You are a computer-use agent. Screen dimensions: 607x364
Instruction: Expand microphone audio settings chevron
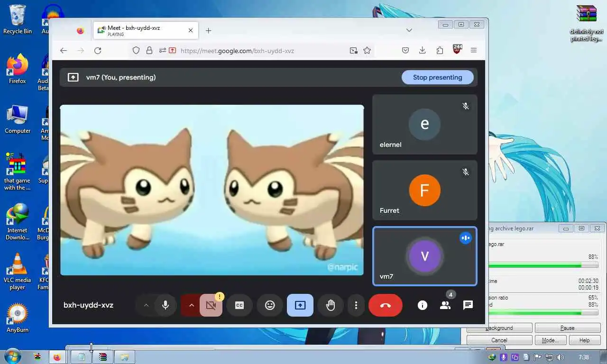pos(146,305)
